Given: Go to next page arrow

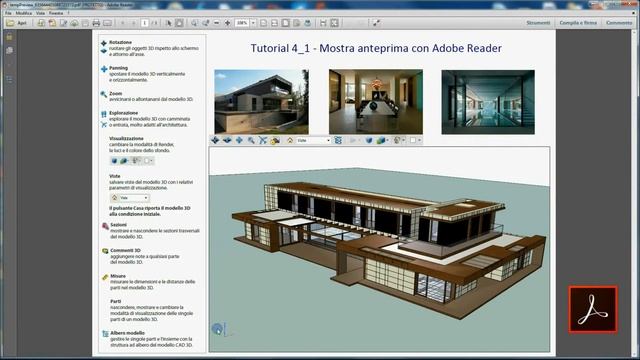Looking at the screenshot, I should [133, 23].
